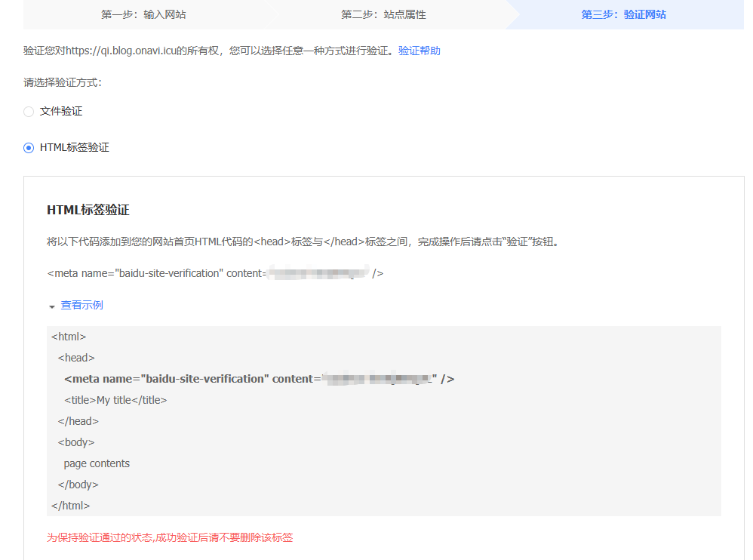Go to step 第二步：站点属性
Viewport: 753px width, 560px height.
click(383, 14)
